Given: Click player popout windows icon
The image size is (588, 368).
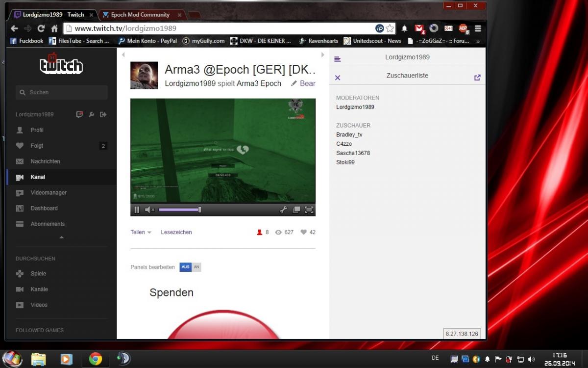Looking at the screenshot, I should (x=296, y=210).
